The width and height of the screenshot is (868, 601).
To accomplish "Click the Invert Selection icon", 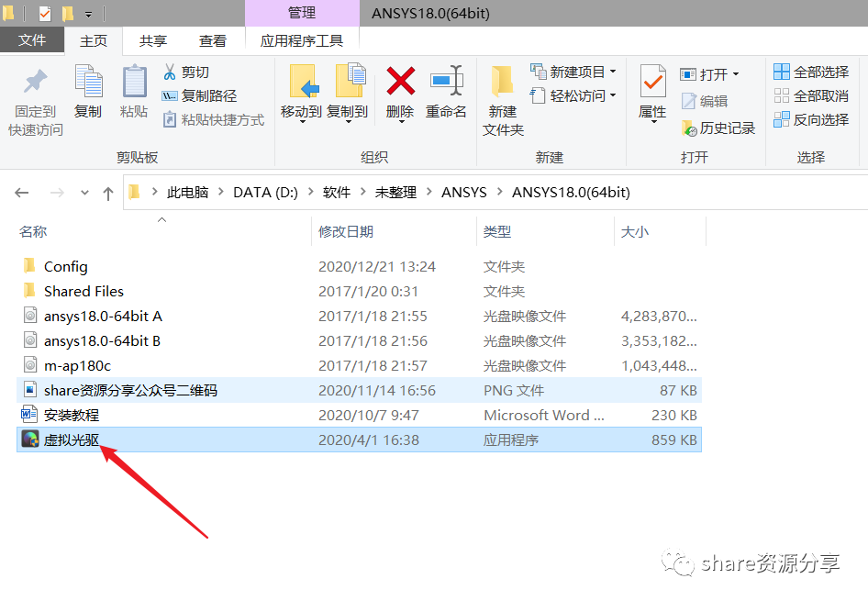I will click(782, 119).
